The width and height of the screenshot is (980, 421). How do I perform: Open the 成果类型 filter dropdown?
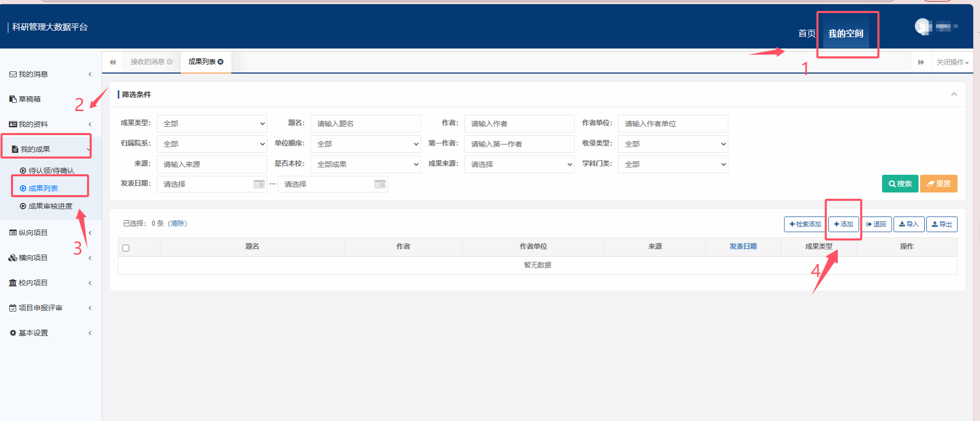point(212,124)
